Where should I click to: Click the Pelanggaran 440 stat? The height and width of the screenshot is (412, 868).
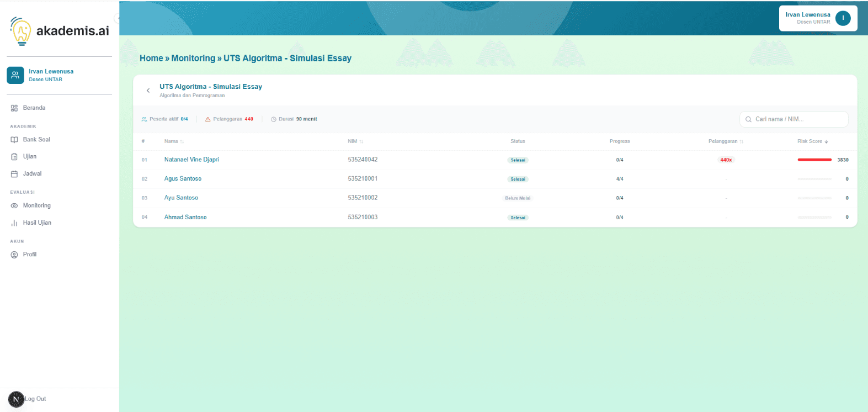pos(229,119)
